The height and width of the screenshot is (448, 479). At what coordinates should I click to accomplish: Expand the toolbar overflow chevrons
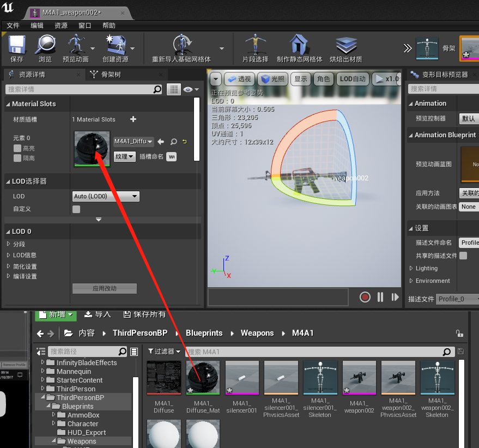pyautogui.click(x=407, y=49)
